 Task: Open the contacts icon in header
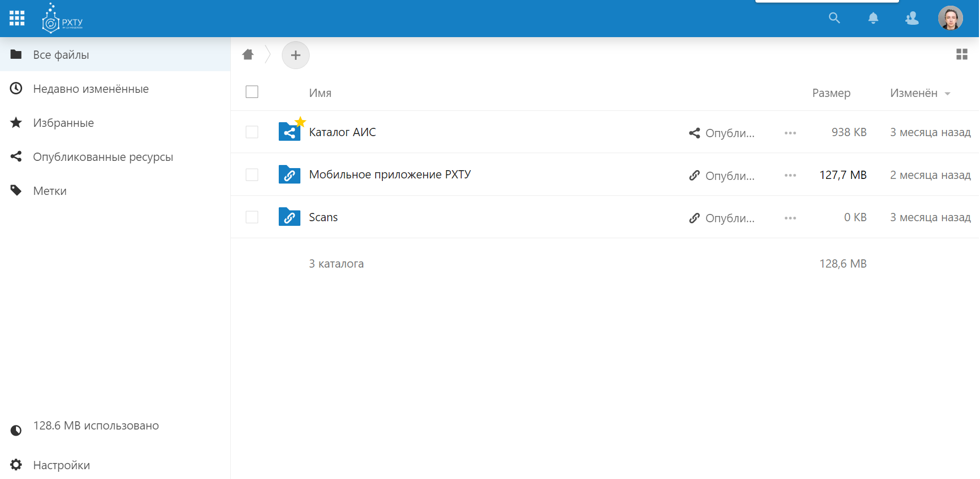(911, 18)
